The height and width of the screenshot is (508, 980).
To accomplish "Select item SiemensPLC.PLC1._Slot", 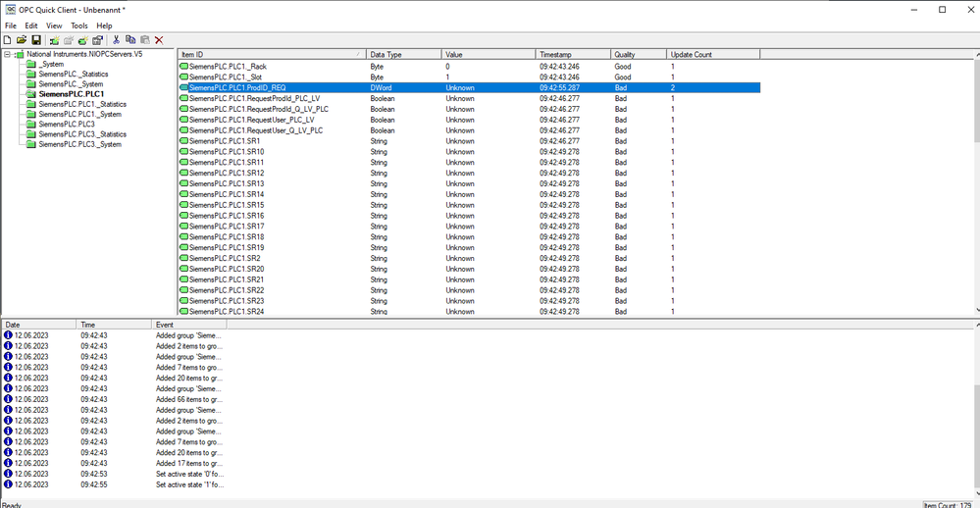I will pyautogui.click(x=226, y=77).
